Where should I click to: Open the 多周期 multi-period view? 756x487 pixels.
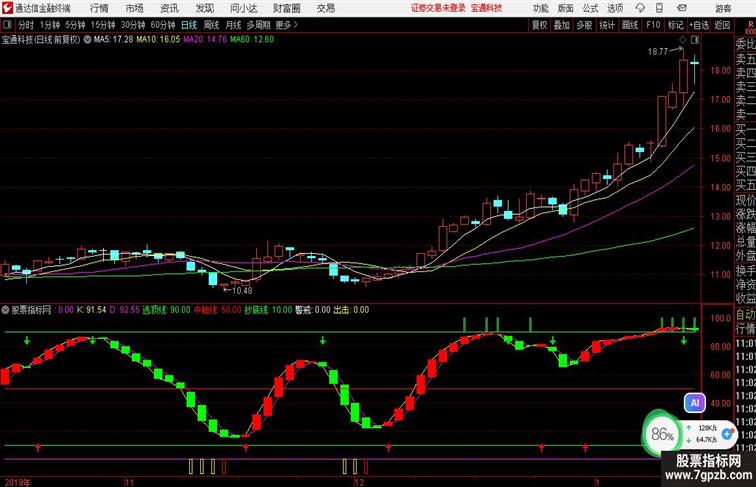point(258,25)
